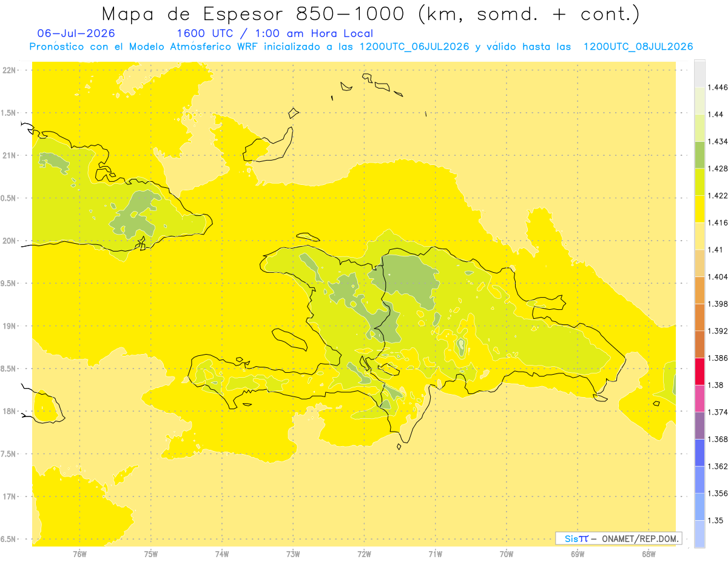Image resolution: width=728 pixels, height=562 pixels.
Task: Pick the red legend swatch below 1.386
Action: (699, 372)
